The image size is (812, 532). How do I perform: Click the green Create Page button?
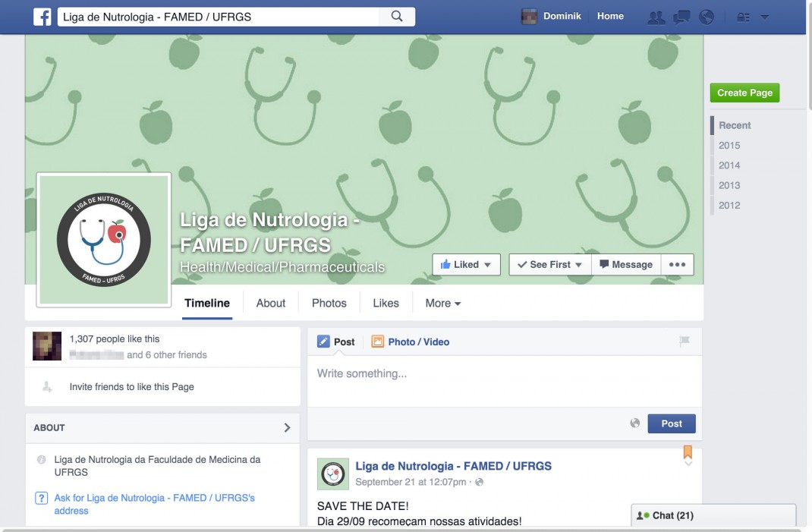pos(744,93)
